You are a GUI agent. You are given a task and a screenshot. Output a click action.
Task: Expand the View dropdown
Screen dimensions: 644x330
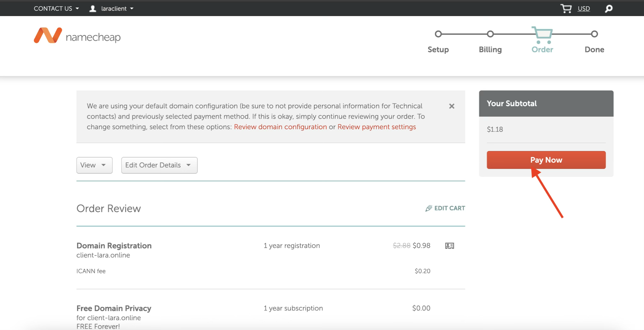pyautogui.click(x=94, y=165)
